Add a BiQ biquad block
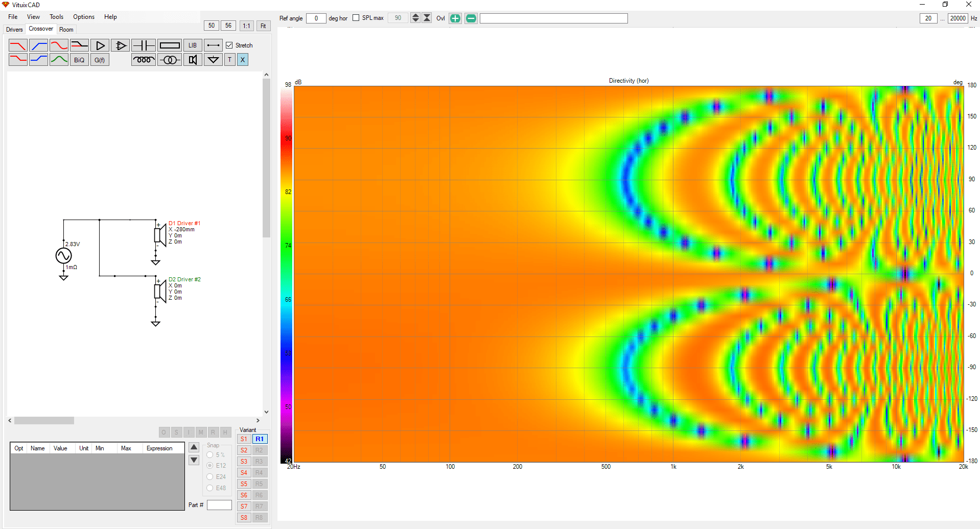 79,60
